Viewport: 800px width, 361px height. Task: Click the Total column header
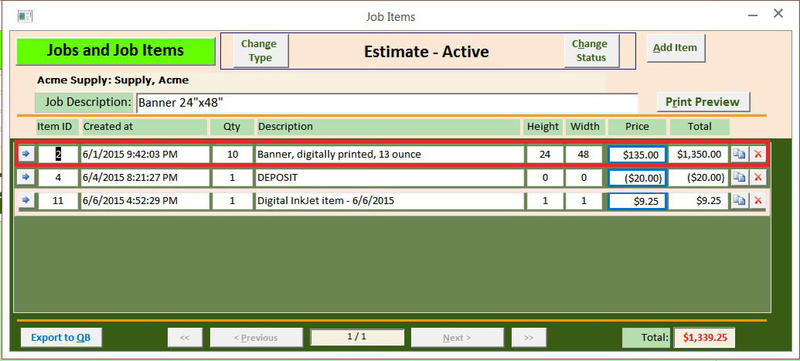tap(699, 126)
